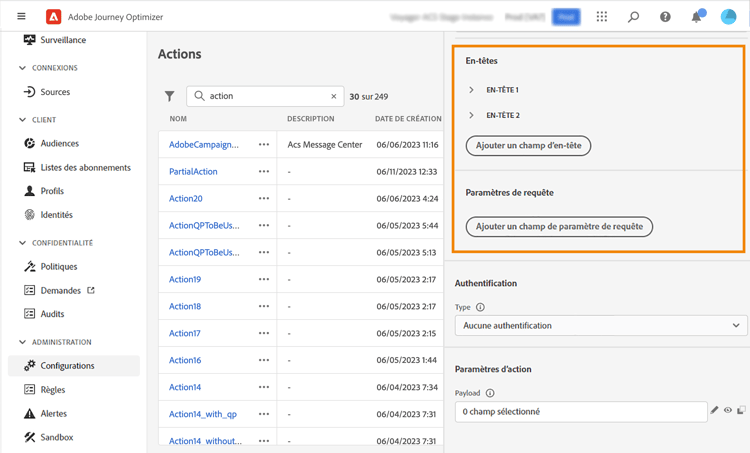The width and height of the screenshot is (750, 453).
Task: Click the Ajouter un champ d'en-tête button
Action: pos(529,146)
